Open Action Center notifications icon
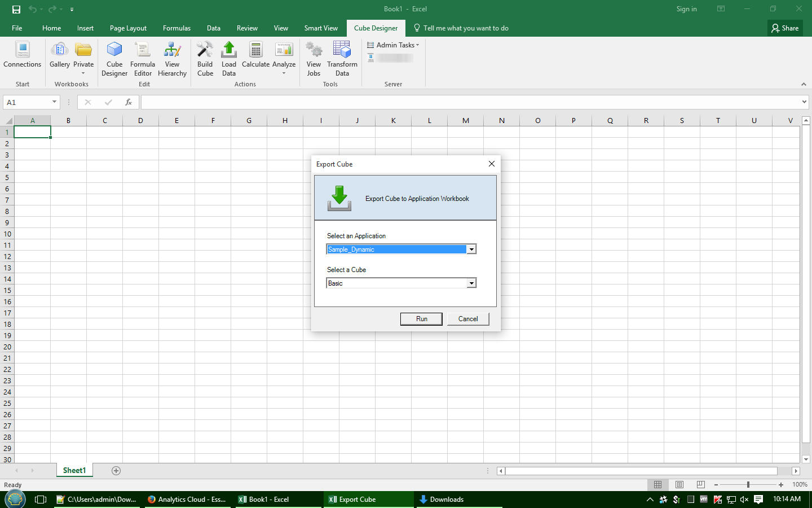 758,500
